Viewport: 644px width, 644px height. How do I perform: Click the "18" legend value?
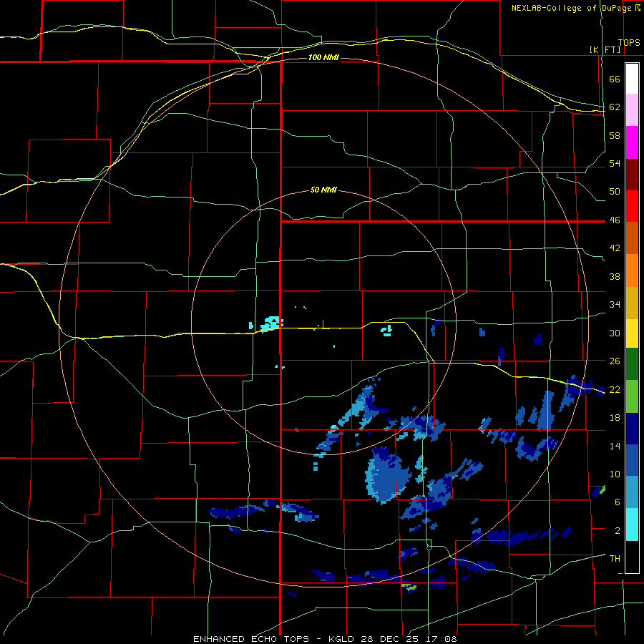(x=615, y=418)
